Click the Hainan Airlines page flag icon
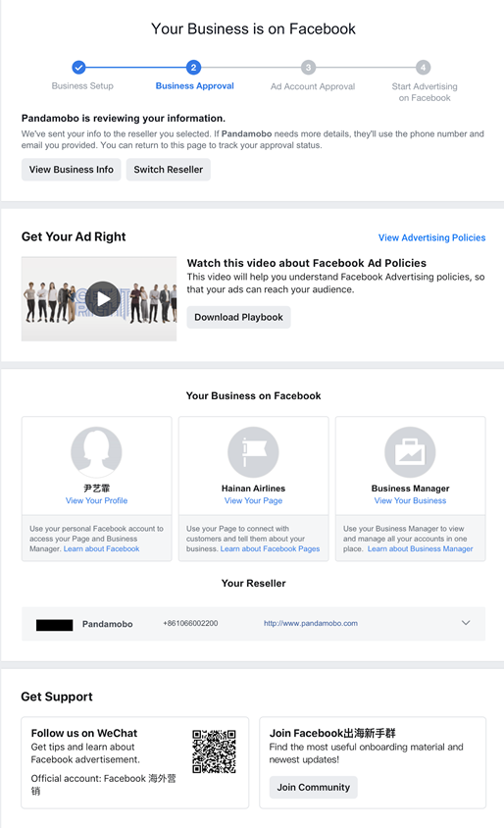 tap(253, 452)
